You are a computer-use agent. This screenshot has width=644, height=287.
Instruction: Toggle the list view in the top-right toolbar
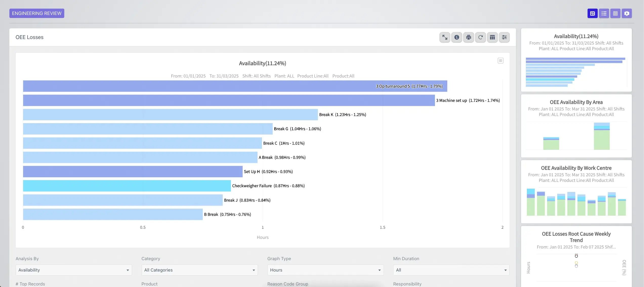604,13
